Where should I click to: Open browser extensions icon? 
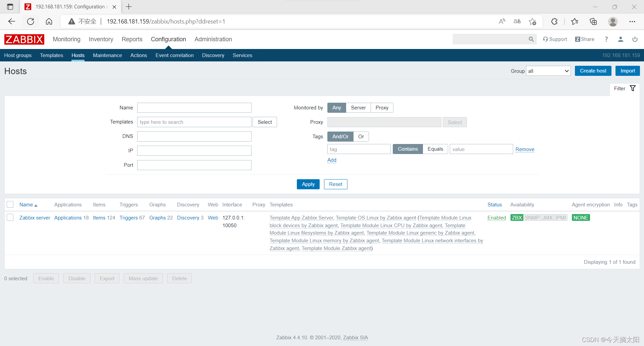click(554, 21)
